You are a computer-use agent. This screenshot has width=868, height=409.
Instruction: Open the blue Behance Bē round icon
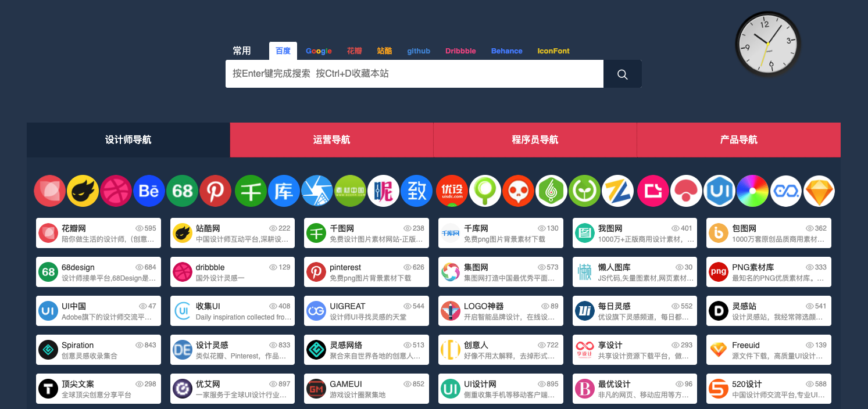149,191
